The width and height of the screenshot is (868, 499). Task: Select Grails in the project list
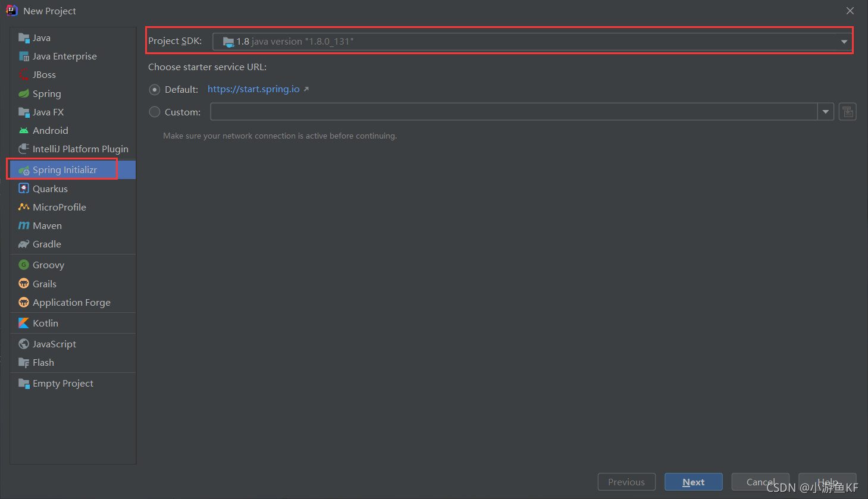[x=73, y=284]
